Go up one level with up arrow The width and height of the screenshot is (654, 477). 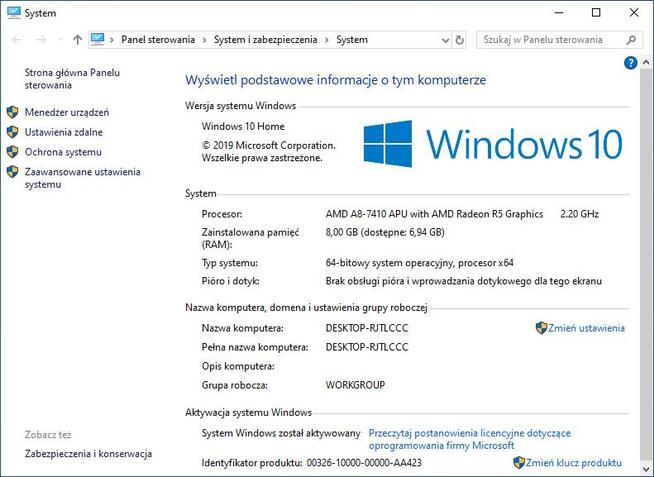(x=78, y=40)
